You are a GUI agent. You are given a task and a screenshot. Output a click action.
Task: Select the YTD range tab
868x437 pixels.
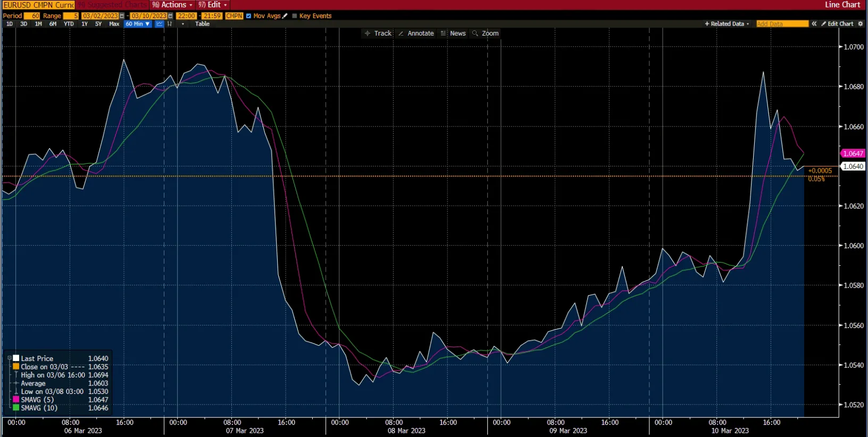69,24
